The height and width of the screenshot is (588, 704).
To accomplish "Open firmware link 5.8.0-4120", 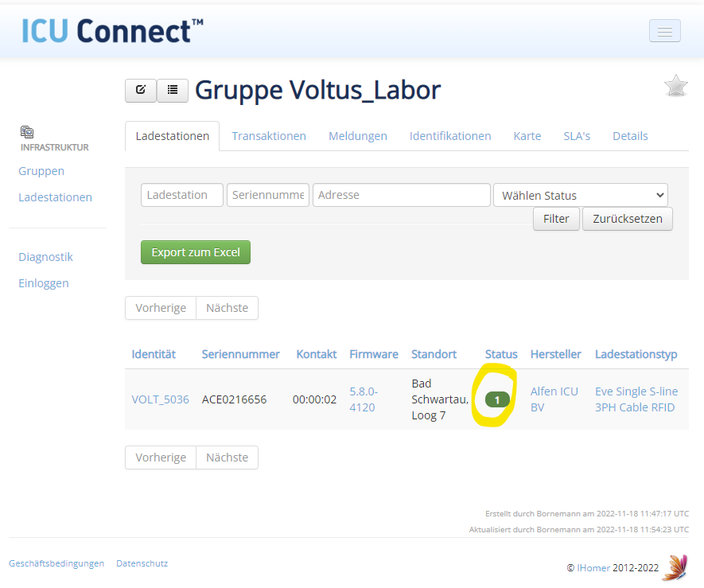I will pos(364,399).
